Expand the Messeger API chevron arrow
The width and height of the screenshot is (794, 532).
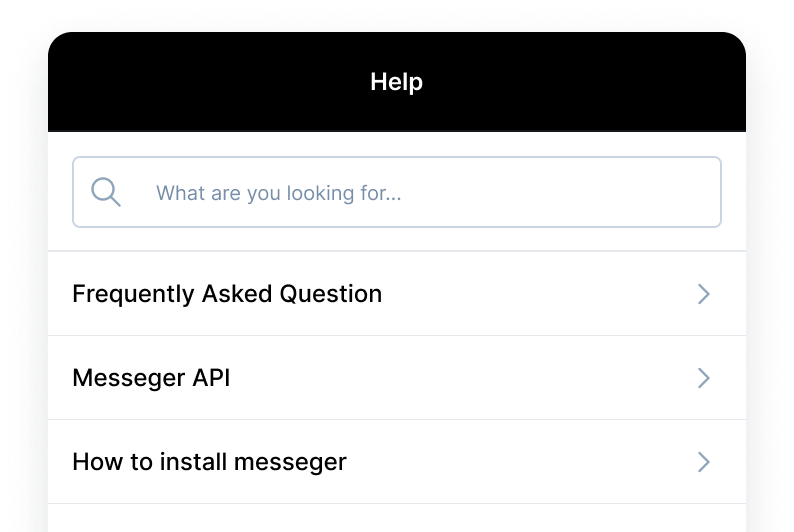[704, 378]
